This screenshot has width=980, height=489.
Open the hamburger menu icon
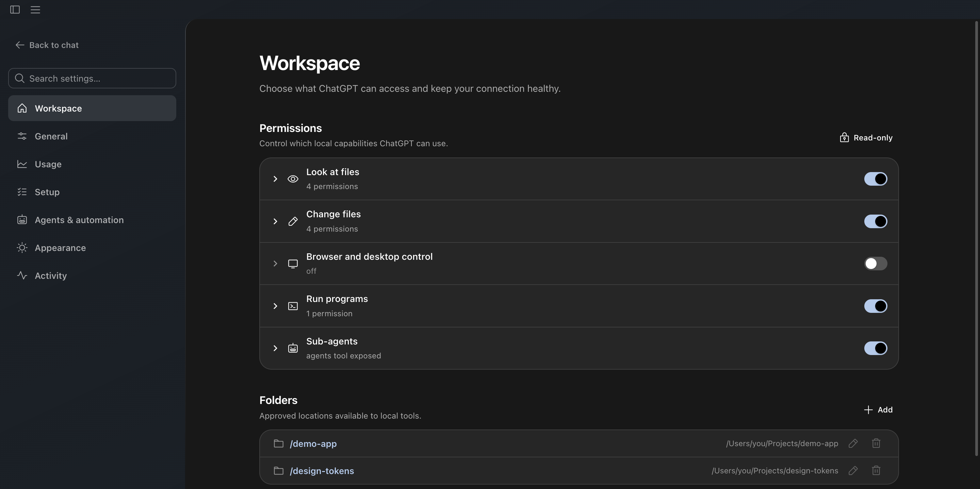point(35,10)
